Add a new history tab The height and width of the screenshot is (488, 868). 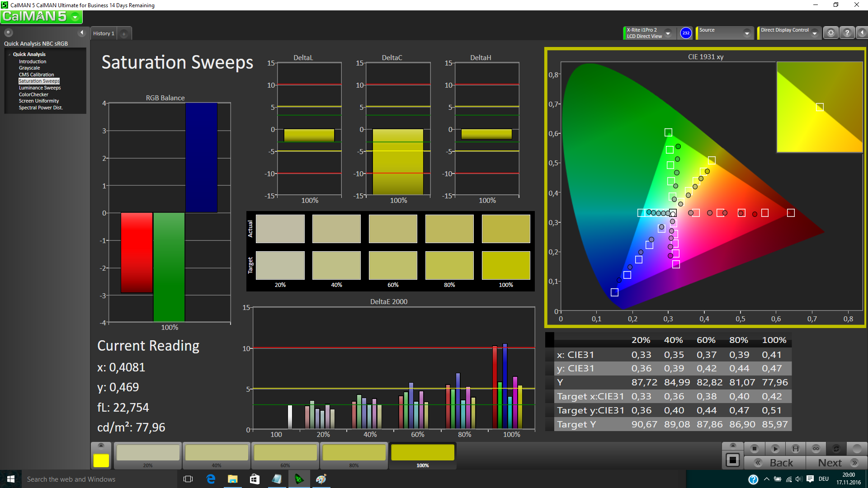[x=124, y=33]
